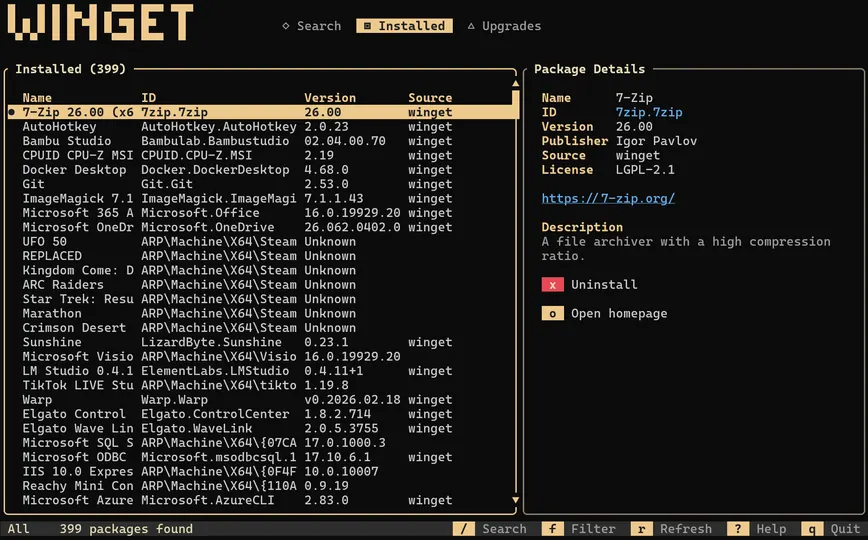Viewport: 868px width, 540px height.
Task: Click the q Quit shortcut key icon
Action: click(811, 529)
